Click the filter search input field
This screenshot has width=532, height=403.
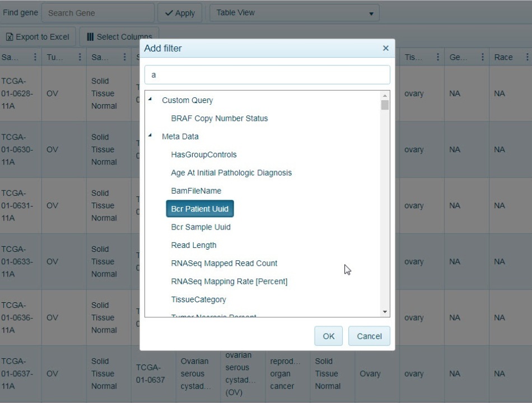267,74
